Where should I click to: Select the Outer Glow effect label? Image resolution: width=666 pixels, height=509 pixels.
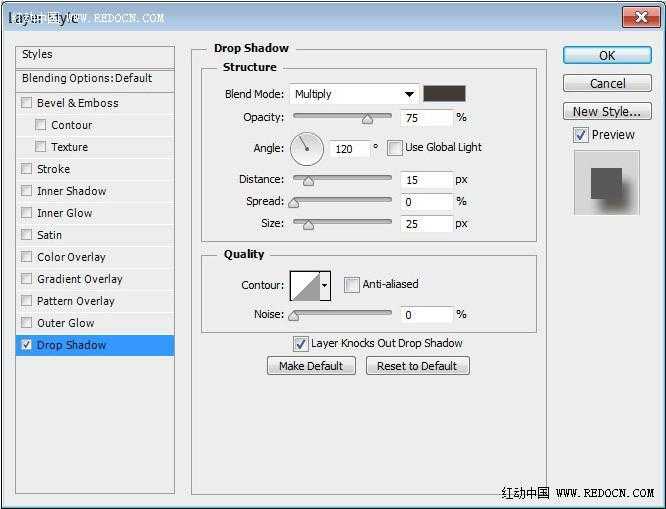[65, 323]
